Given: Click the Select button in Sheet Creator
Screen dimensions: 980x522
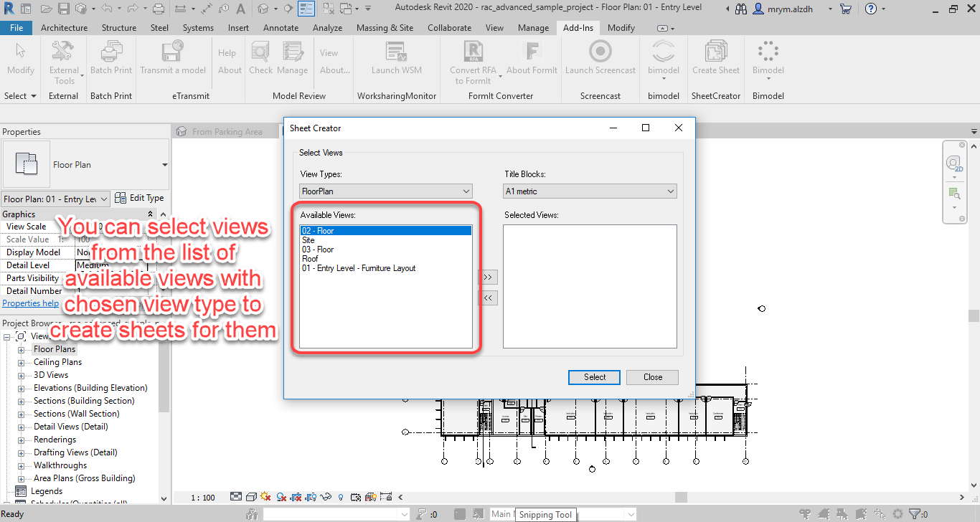Looking at the screenshot, I should pyautogui.click(x=594, y=376).
